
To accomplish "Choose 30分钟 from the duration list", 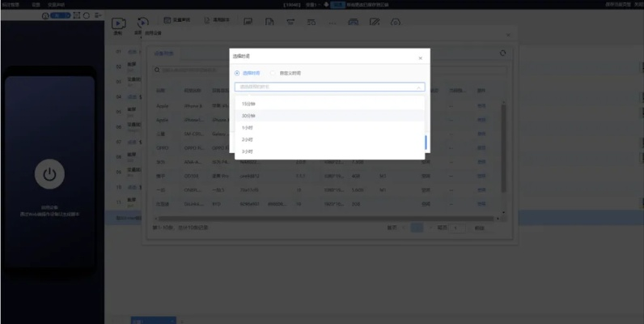I will click(x=248, y=116).
